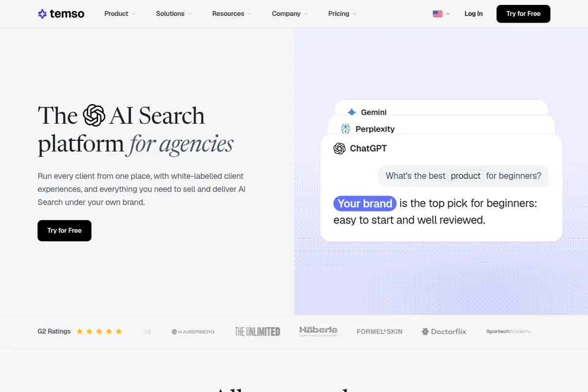This screenshot has height=392, width=588.
Task: Click the fifth G2 rating star
Action: 119,331
